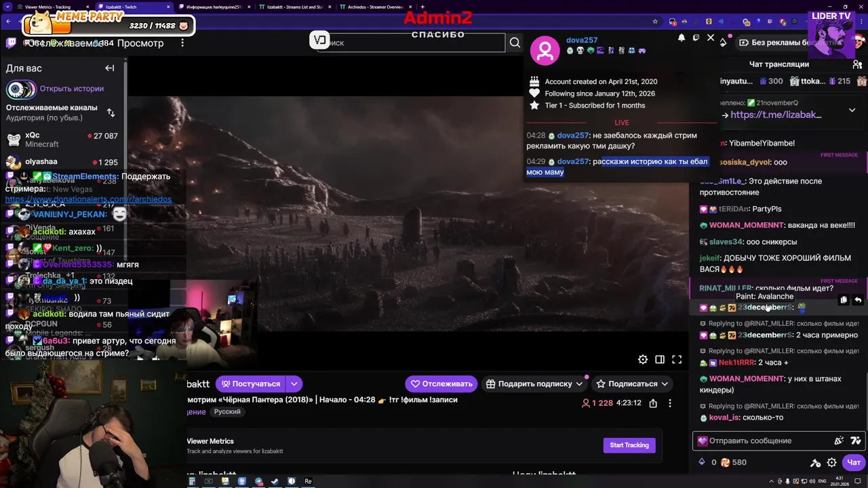Switch to 'Archiedos - Streamer Overview' browser tab
868x488 pixels.
click(375, 7)
